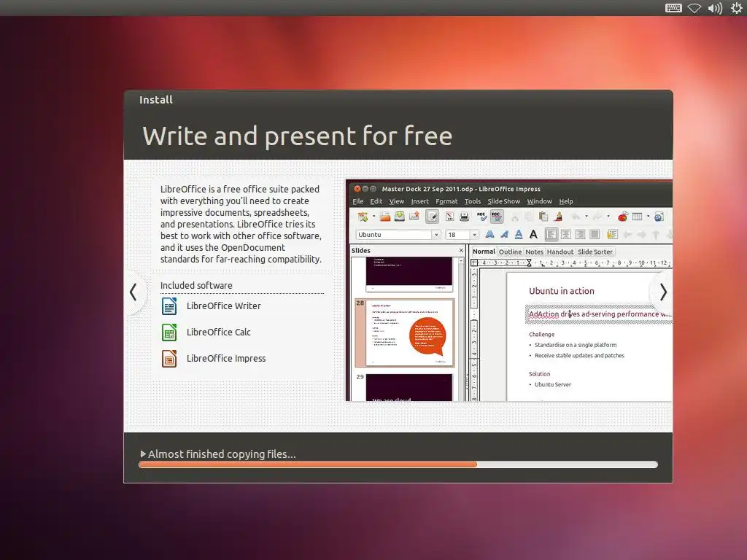Screen dimensions: 747x560
Task: Open dropdown arrow beside the Undo icon
Action: 587,217
